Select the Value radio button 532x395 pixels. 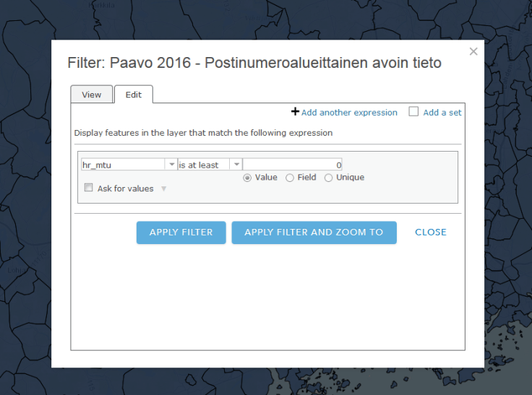tap(248, 178)
